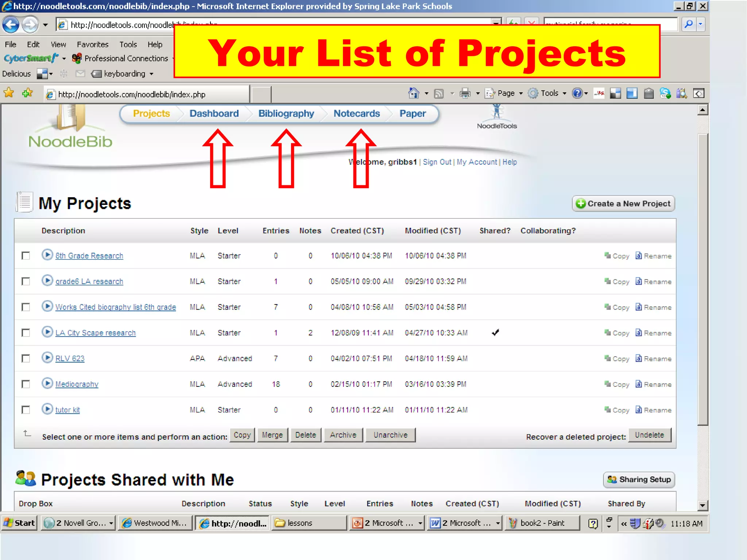747x560 pixels.
Task: Switch to the Paper tab
Action: (413, 114)
